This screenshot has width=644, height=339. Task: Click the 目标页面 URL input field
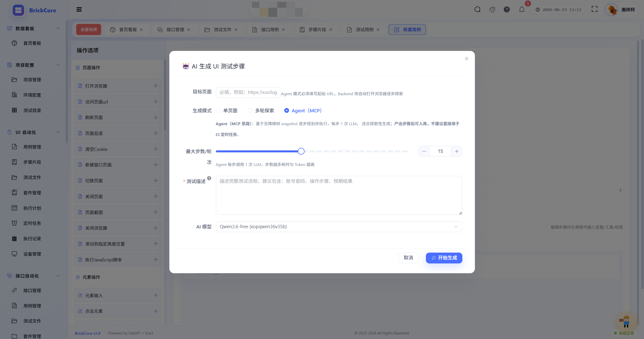[248, 92]
